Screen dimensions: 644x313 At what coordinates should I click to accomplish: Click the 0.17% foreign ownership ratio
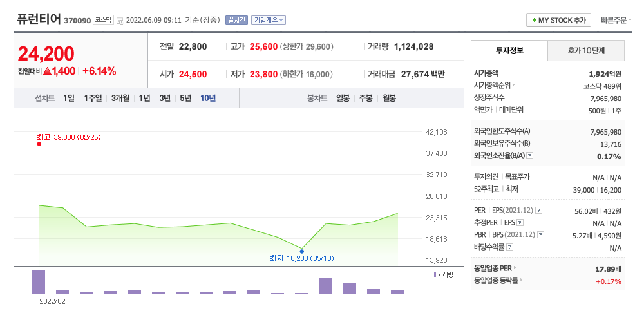pyautogui.click(x=609, y=156)
